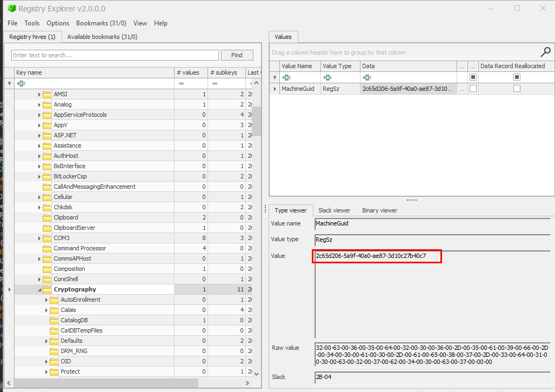Expand the AppServiceProtocols key
The width and height of the screenshot is (555, 392).
pos(39,115)
